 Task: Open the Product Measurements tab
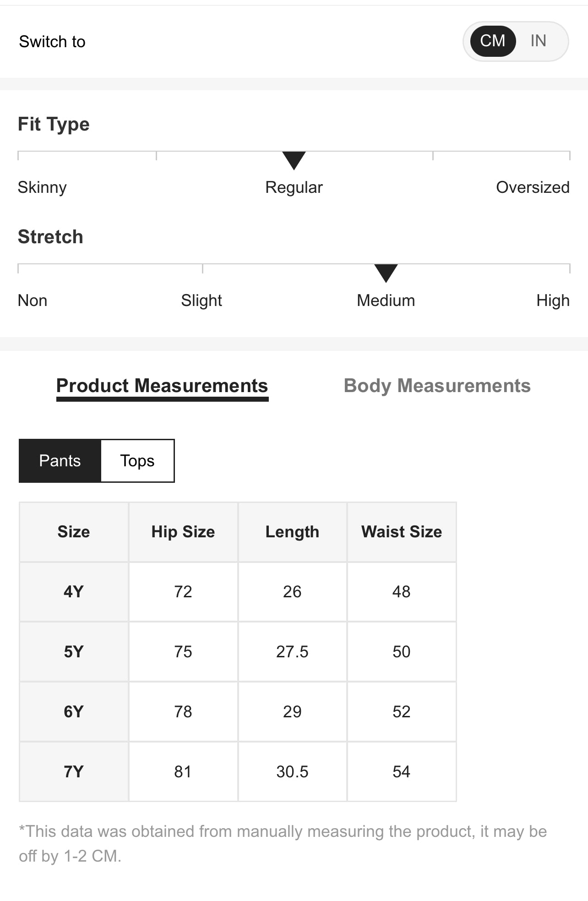[x=162, y=386]
